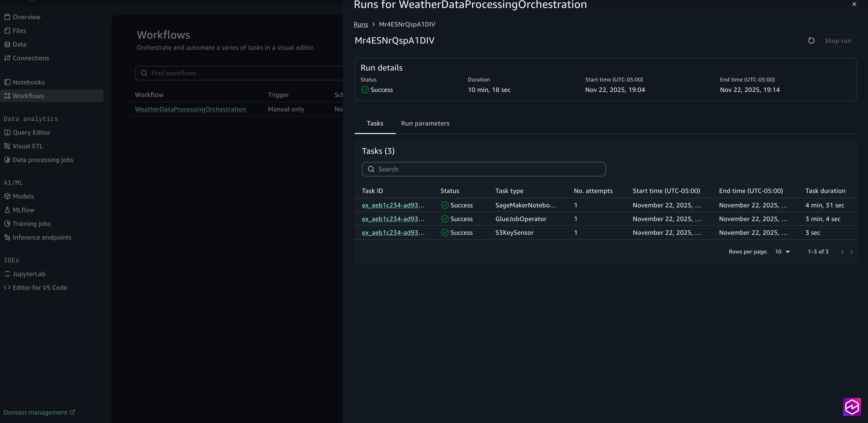Expand the Rows per page dropdown
This screenshot has width=868, height=423.
pyautogui.click(x=783, y=252)
